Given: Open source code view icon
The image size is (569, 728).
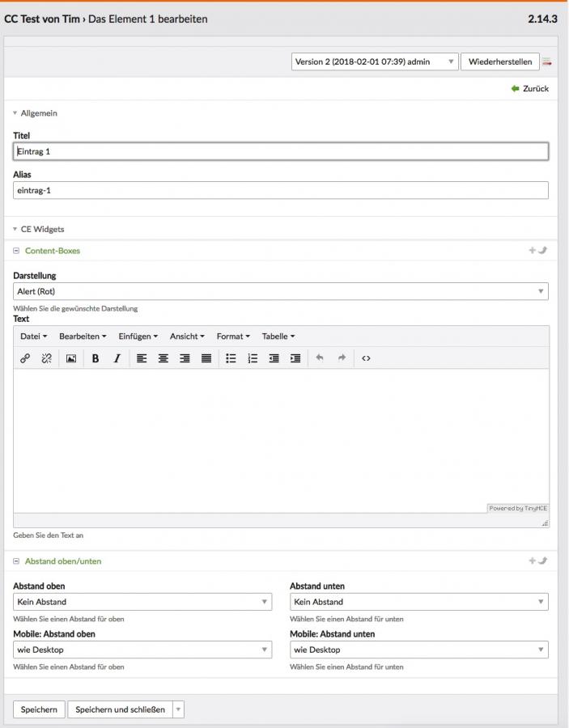Looking at the screenshot, I should click(366, 358).
